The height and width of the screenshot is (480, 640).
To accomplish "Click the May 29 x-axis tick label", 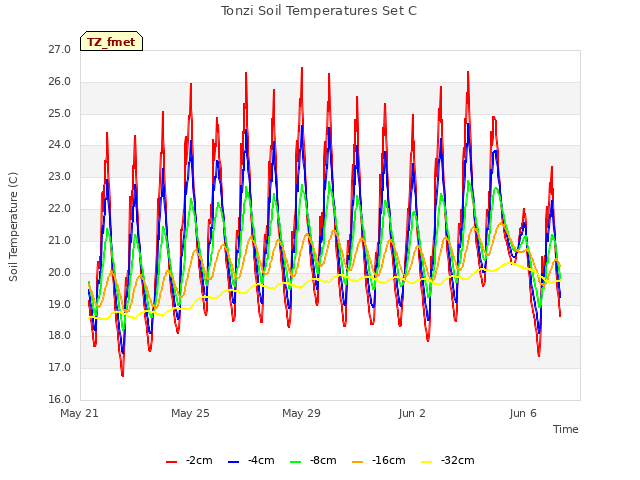I will pos(301,413).
